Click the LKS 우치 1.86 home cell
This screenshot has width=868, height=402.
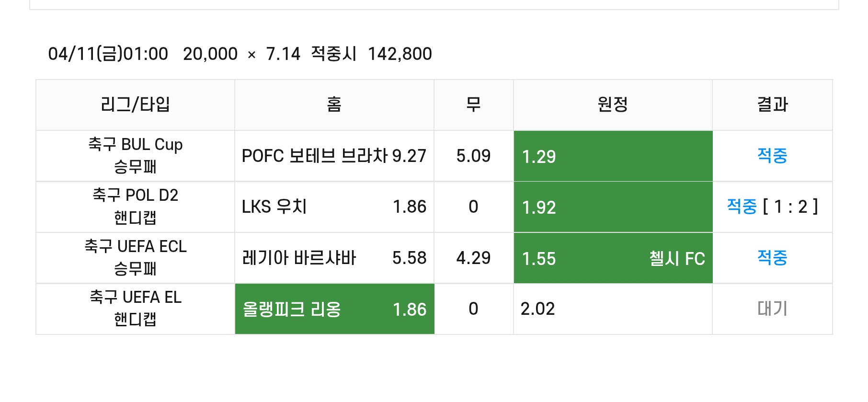click(334, 207)
